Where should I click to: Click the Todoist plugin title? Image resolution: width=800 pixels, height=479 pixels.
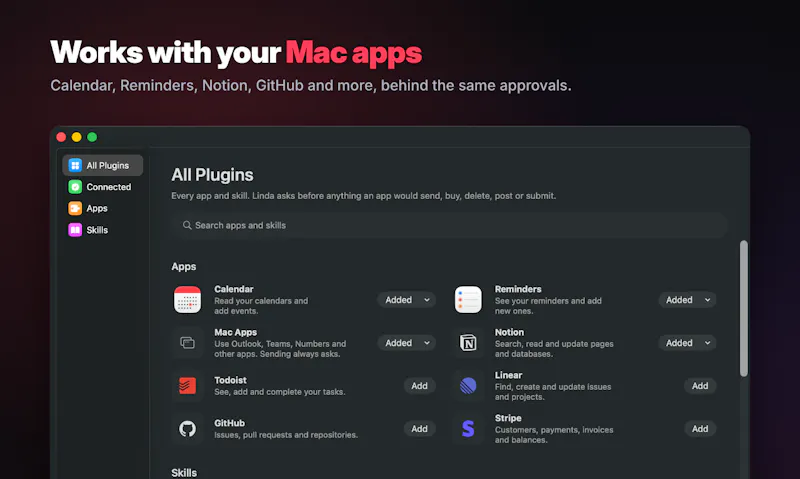pyautogui.click(x=230, y=380)
